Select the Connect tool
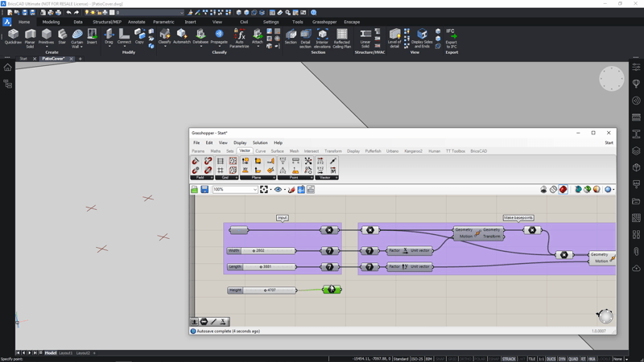Viewport: 644px width, 362px height. click(124, 36)
